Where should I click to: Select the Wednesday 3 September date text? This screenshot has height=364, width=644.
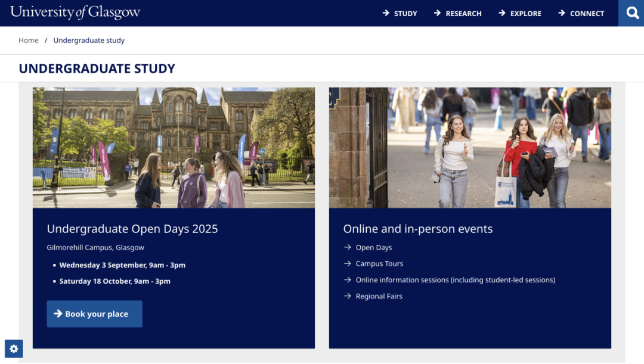122,265
